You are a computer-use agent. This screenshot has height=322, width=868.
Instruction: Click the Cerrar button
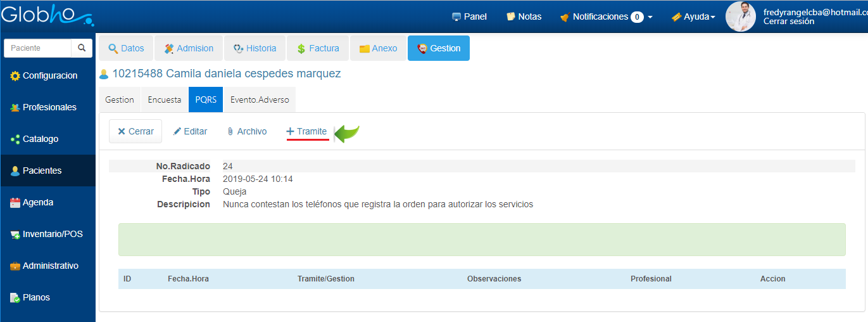click(x=135, y=132)
